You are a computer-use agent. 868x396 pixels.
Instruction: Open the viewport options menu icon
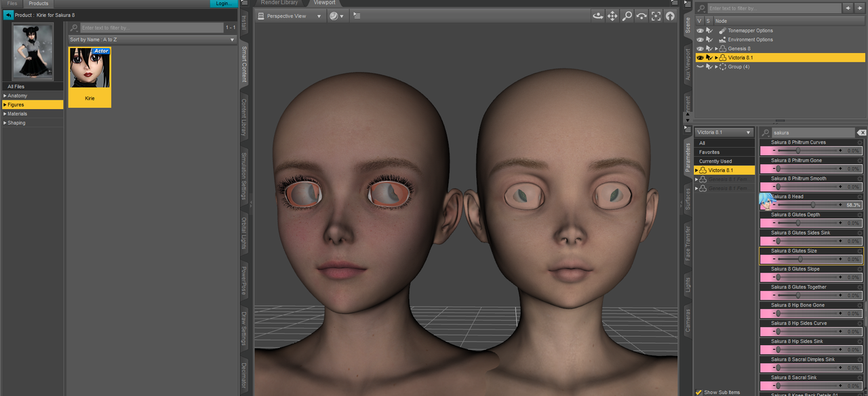(357, 16)
